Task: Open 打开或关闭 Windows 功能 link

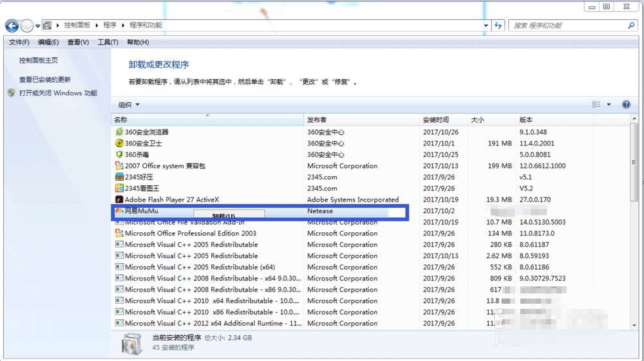Action: [58, 93]
